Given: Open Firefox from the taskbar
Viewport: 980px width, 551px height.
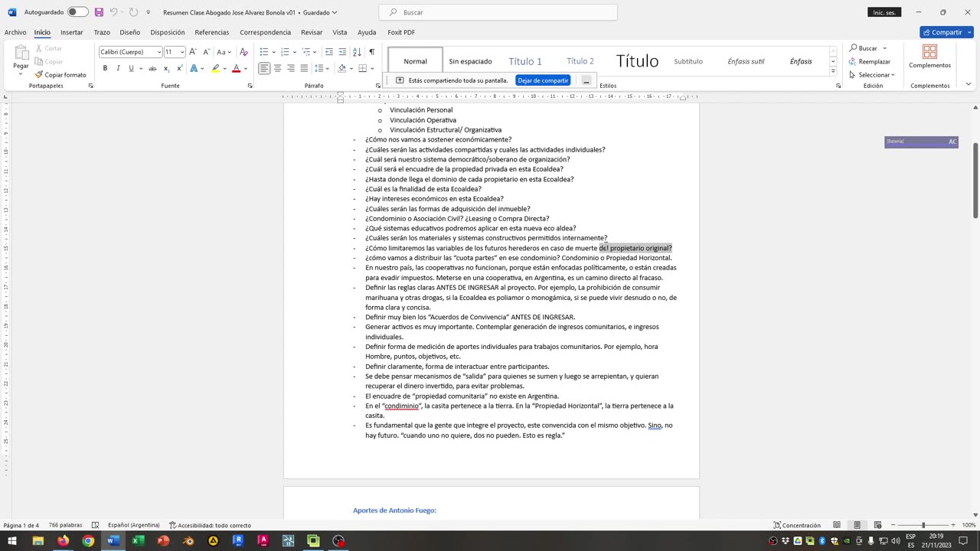Looking at the screenshot, I should (63, 541).
